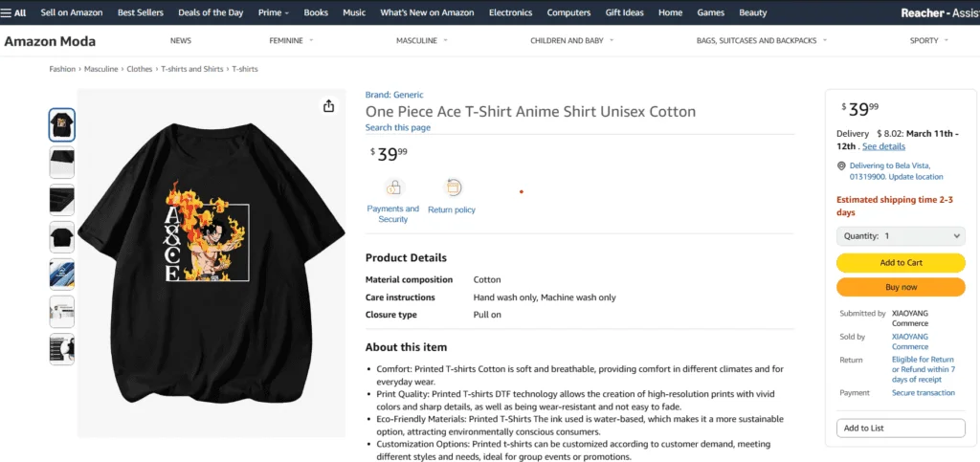
Task: Open Best Sellers in the navigation bar
Action: click(x=141, y=12)
